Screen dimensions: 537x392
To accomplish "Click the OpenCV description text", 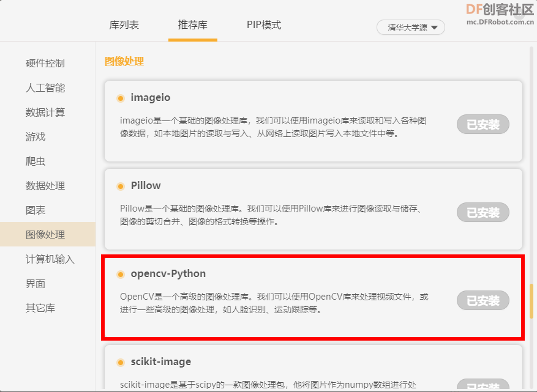I will [274, 303].
